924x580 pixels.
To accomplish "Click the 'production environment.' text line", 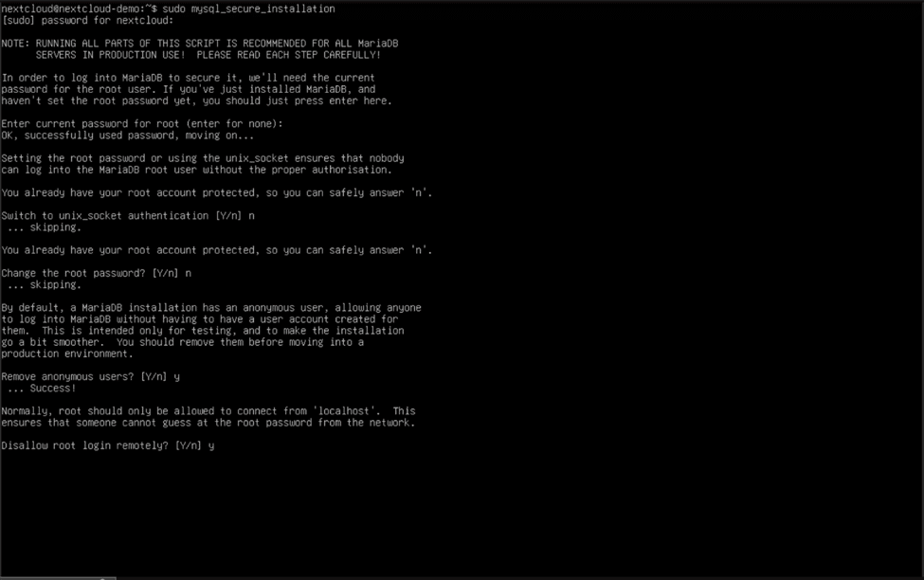I will click(67, 353).
